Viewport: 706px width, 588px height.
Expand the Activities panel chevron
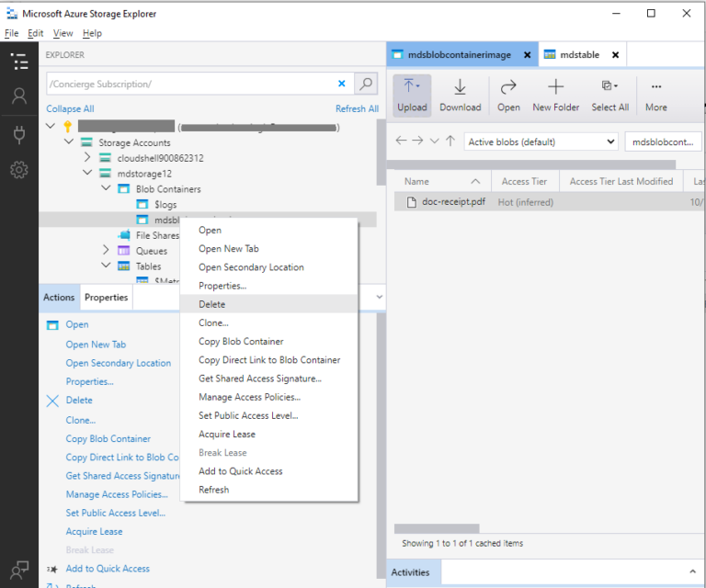pyautogui.click(x=692, y=571)
